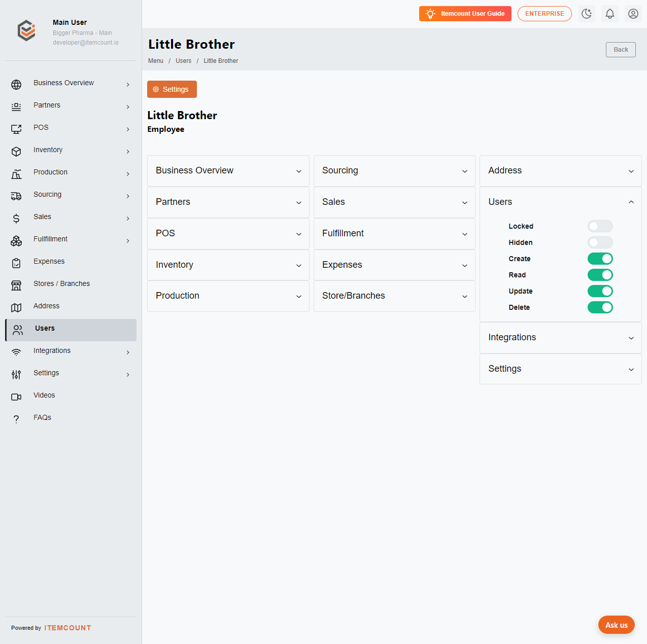Viewport: 647px width, 644px height.
Task: Open Partners in sidebar menu
Action: tap(71, 106)
